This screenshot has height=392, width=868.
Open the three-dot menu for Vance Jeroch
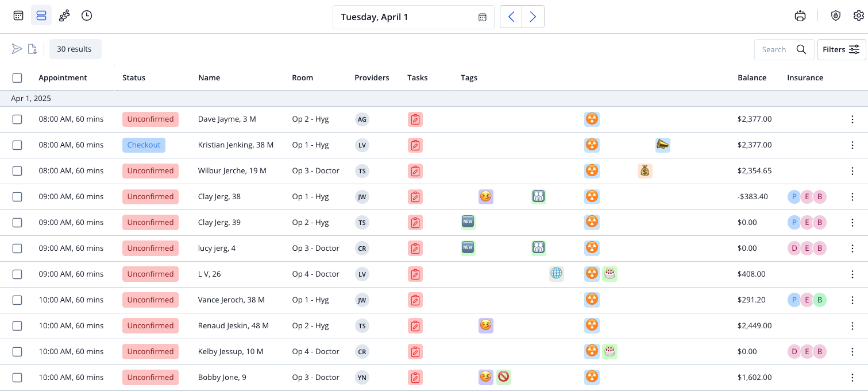click(x=852, y=300)
